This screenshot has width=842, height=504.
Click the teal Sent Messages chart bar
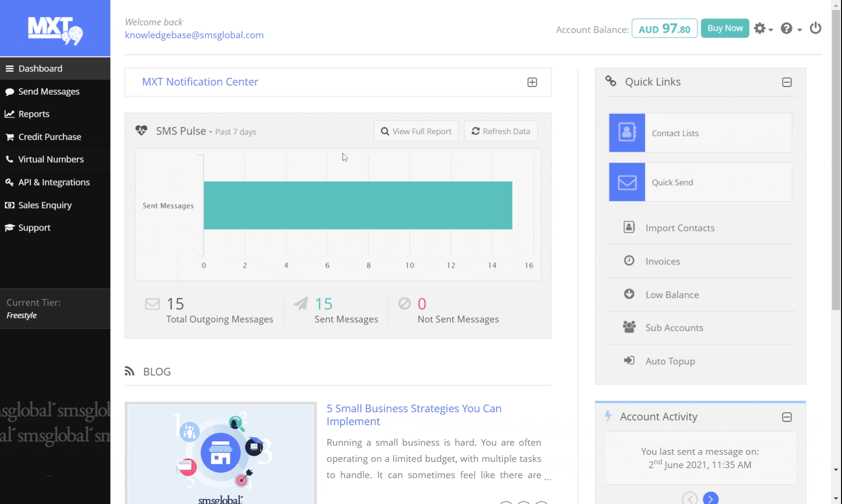pyautogui.click(x=358, y=205)
